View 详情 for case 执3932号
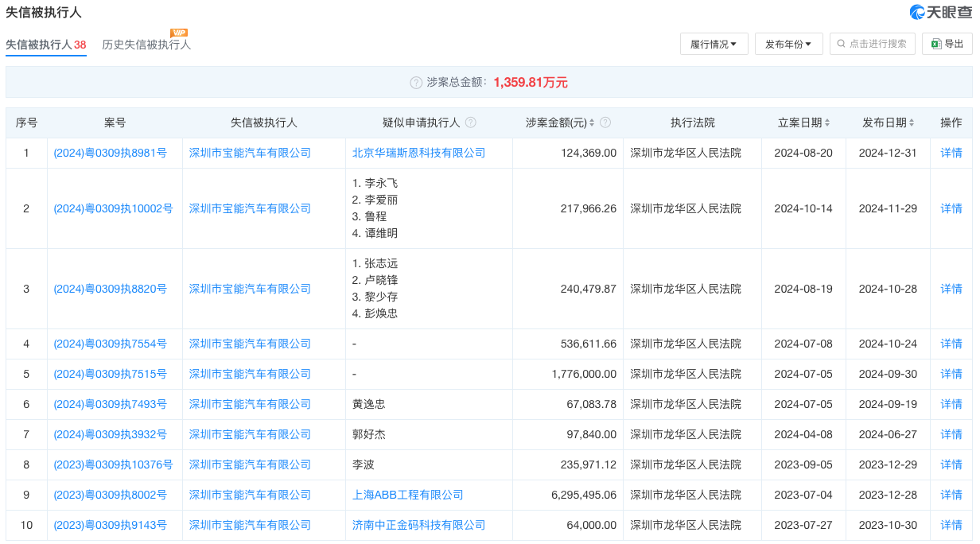 pos(951,434)
